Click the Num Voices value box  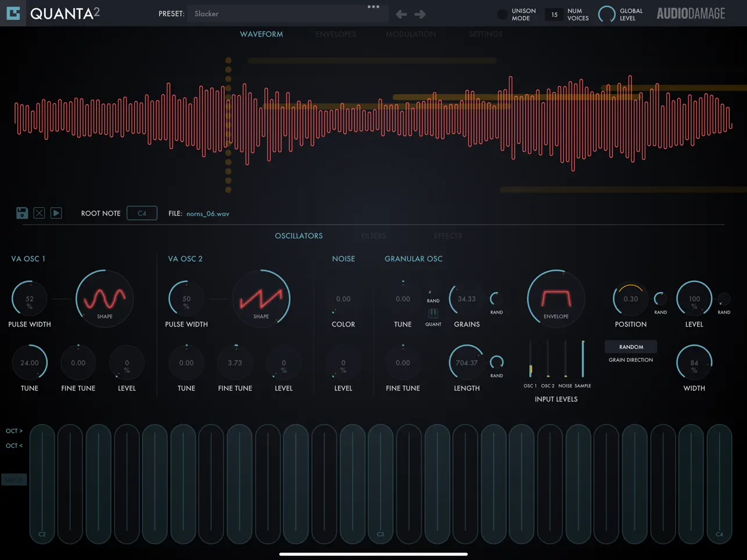tap(553, 14)
